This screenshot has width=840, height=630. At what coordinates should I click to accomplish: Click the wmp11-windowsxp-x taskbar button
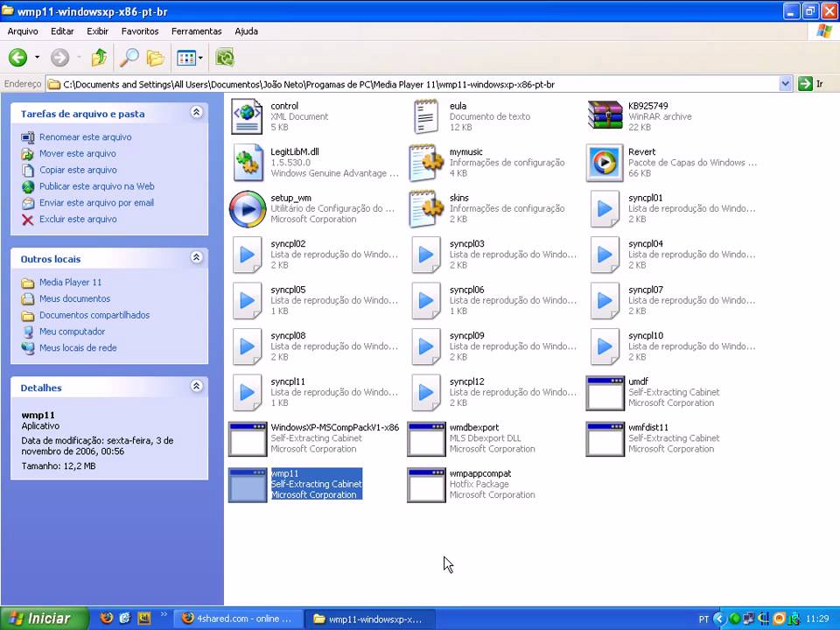coord(369,619)
